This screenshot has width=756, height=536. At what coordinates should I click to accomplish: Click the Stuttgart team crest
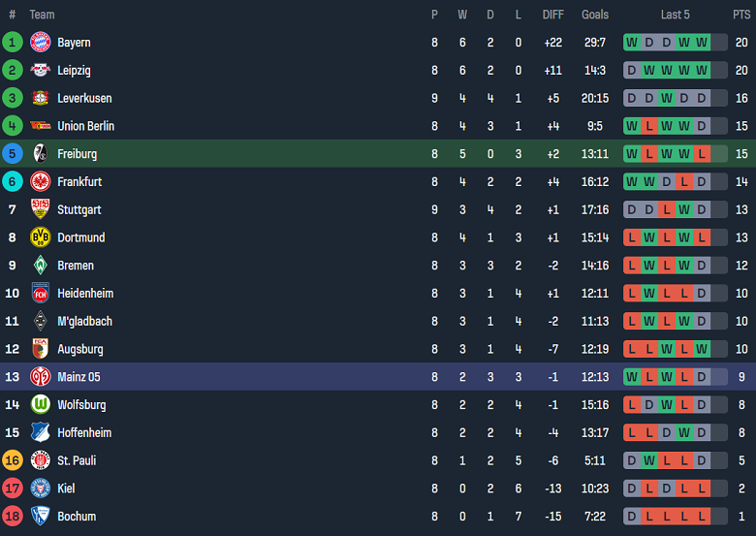coord(40,209)
